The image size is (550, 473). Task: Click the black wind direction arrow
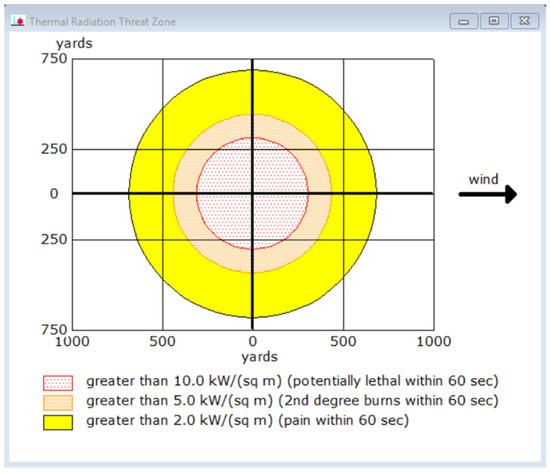488,194
